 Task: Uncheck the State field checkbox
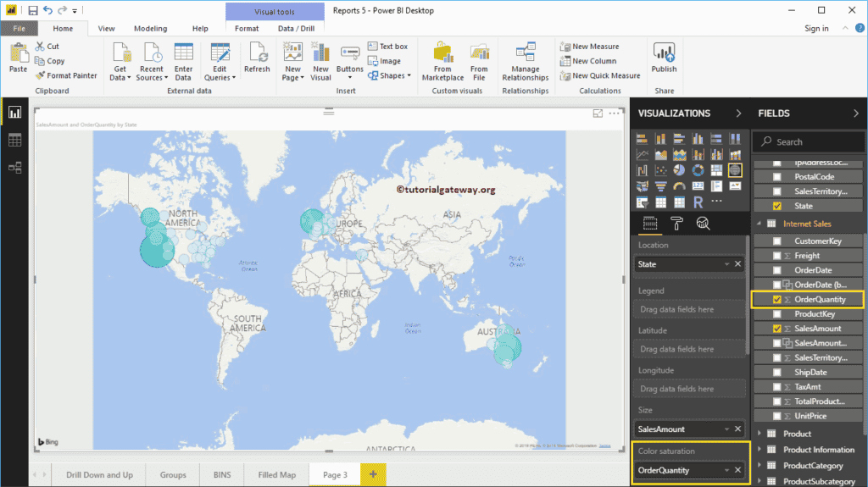[777, 206]
